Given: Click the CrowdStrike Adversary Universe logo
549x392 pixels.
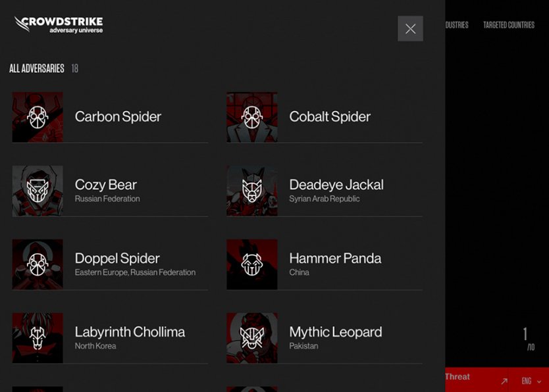Looking at the screenshot, I should (60, 25).
